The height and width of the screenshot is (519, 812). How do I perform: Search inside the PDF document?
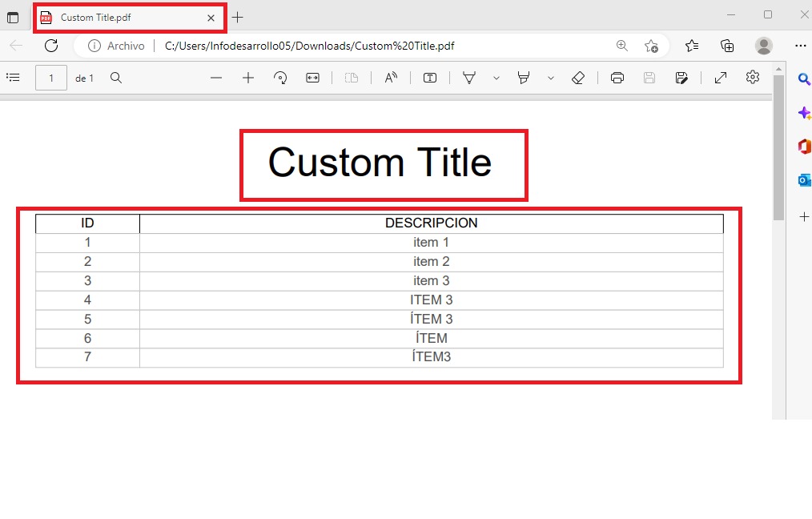coord(116,78)
